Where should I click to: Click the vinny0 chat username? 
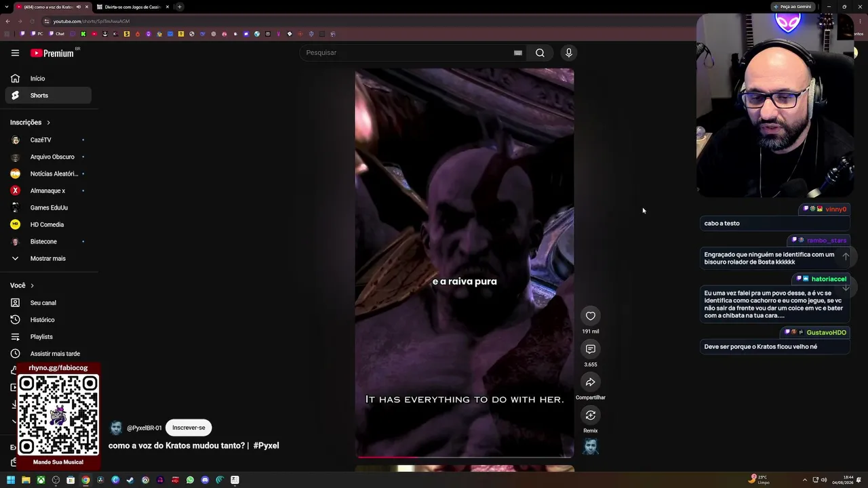click(835, 209)
